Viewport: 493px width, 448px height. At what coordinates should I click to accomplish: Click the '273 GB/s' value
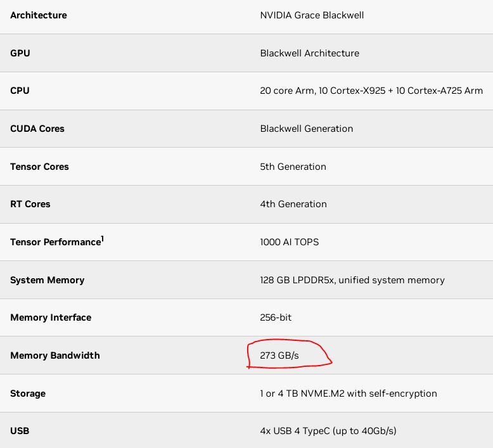(279, 355)
